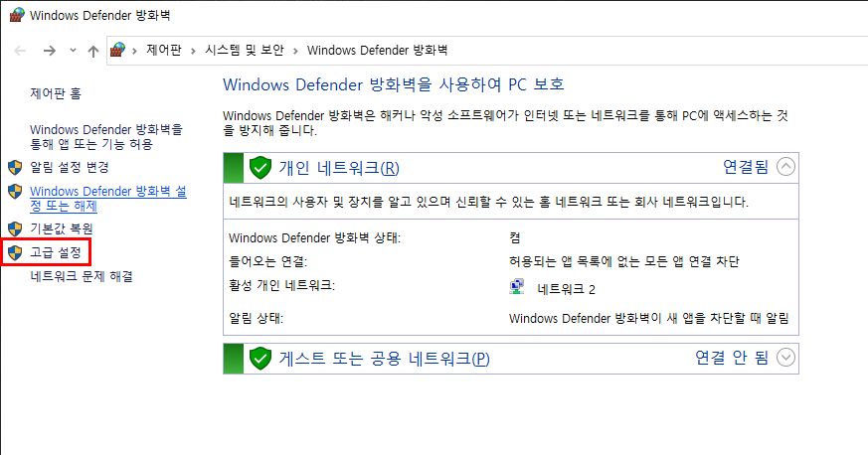Viewport: 868px width, 455px height.
Task: Click 허용되는 앱 목록에 없는 모든 앱 연결 차단 value
Action: [623, 261]
